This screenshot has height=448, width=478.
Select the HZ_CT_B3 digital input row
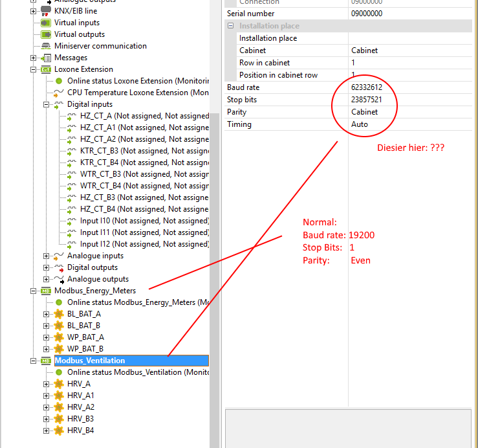[x=144, y=197]
